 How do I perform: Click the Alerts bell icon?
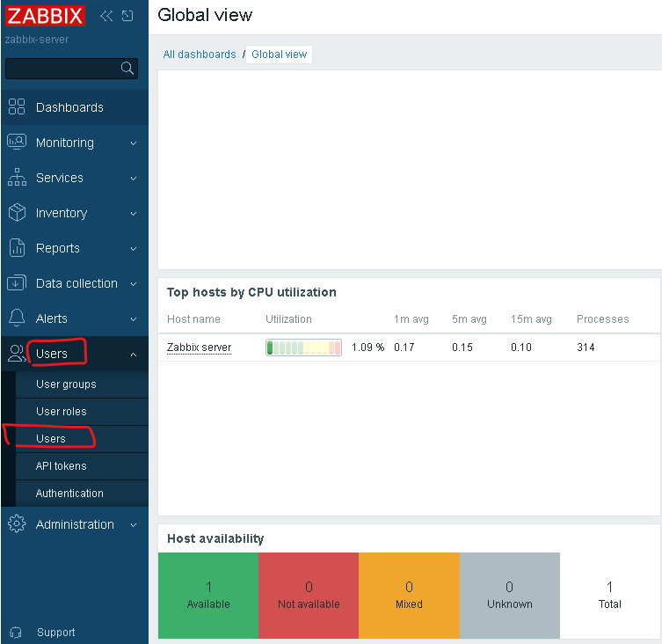tap(17, 318)
